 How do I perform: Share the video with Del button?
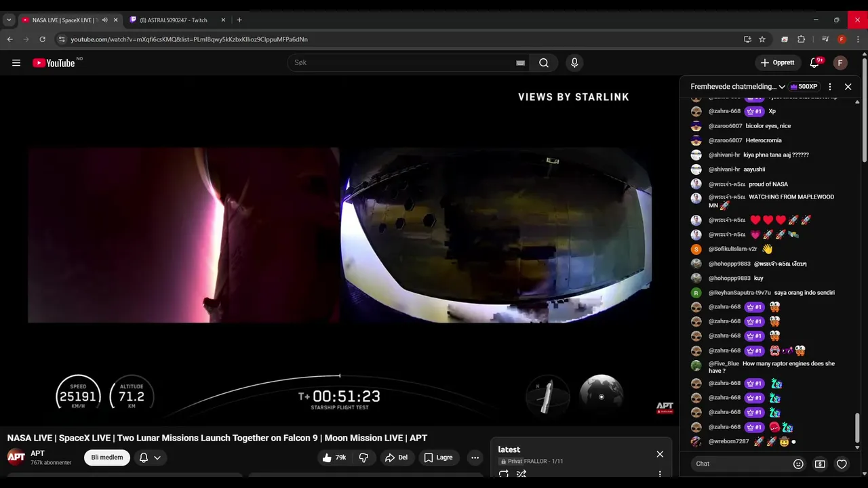397,457
